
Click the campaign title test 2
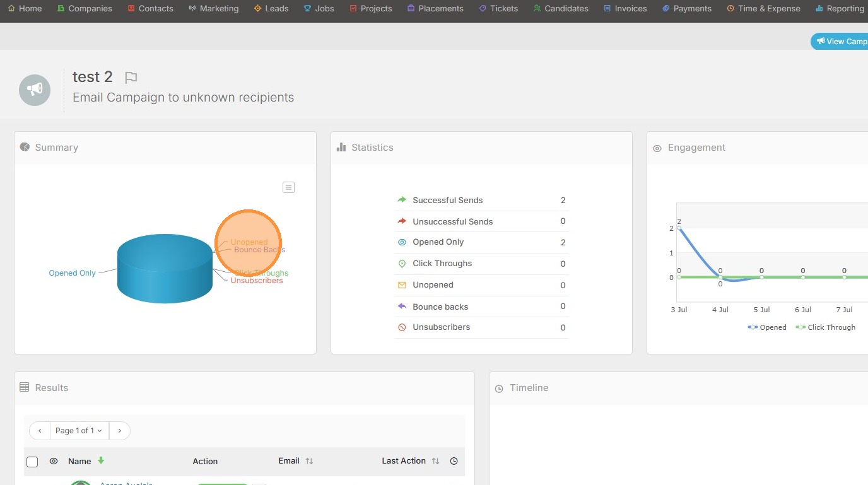pyautogui.click(x=93, y=77)
